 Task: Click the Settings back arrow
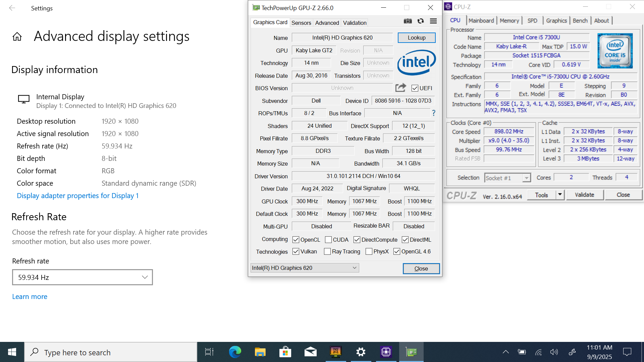coord(12,8)
